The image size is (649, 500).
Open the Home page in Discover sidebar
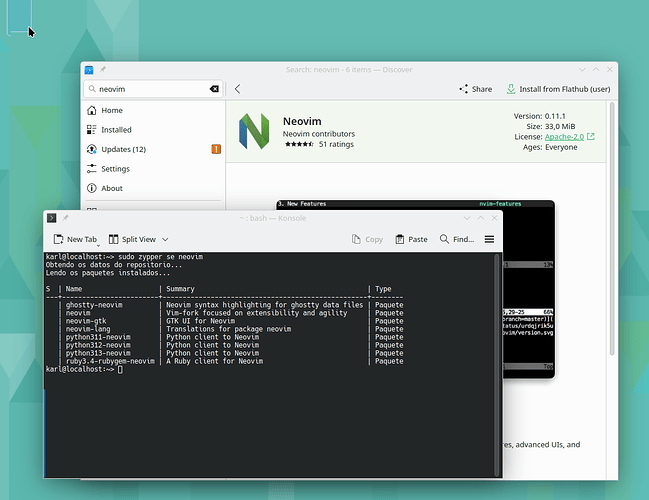154,111
